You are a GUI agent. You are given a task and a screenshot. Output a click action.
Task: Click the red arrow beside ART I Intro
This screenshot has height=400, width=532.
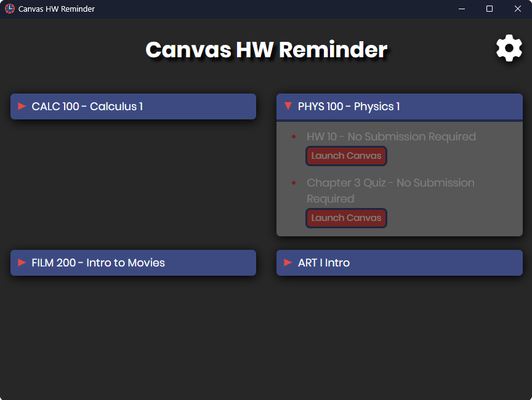tap(288, 263)
